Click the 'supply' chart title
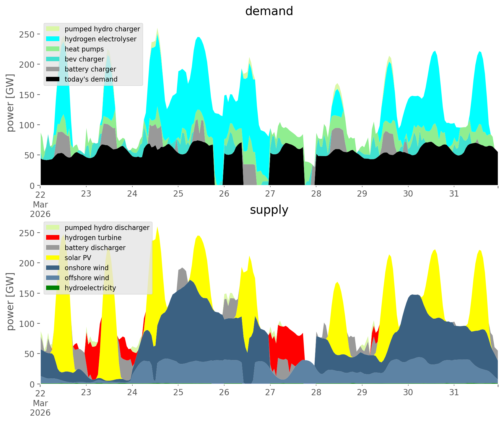The height and width of the screenshot is (423, 504). tap(269, 210)
